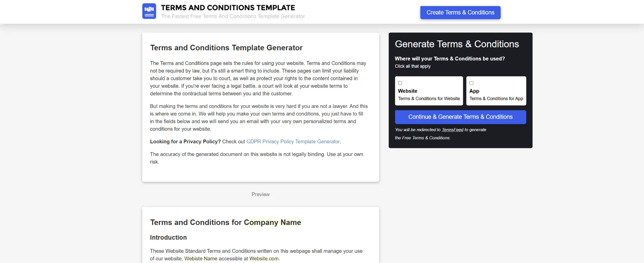The width and height of the screenshot is (644, 263).
Task: Click the "Terms and Conditions Template Generator" heading
Action: point(226,48)
